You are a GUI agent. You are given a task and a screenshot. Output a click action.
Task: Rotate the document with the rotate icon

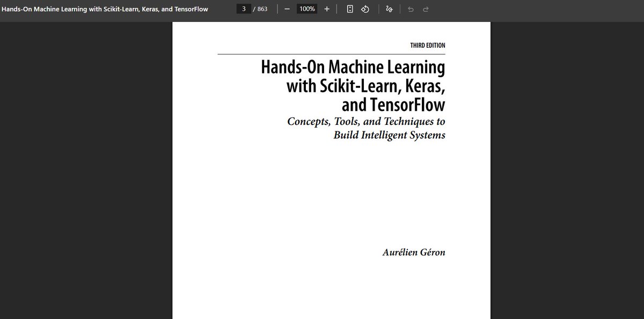[x=365, y=9]
